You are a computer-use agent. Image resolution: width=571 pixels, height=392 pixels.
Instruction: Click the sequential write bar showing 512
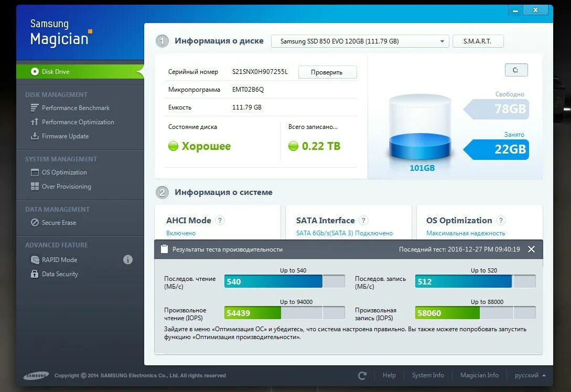click(x=475, y=281)
